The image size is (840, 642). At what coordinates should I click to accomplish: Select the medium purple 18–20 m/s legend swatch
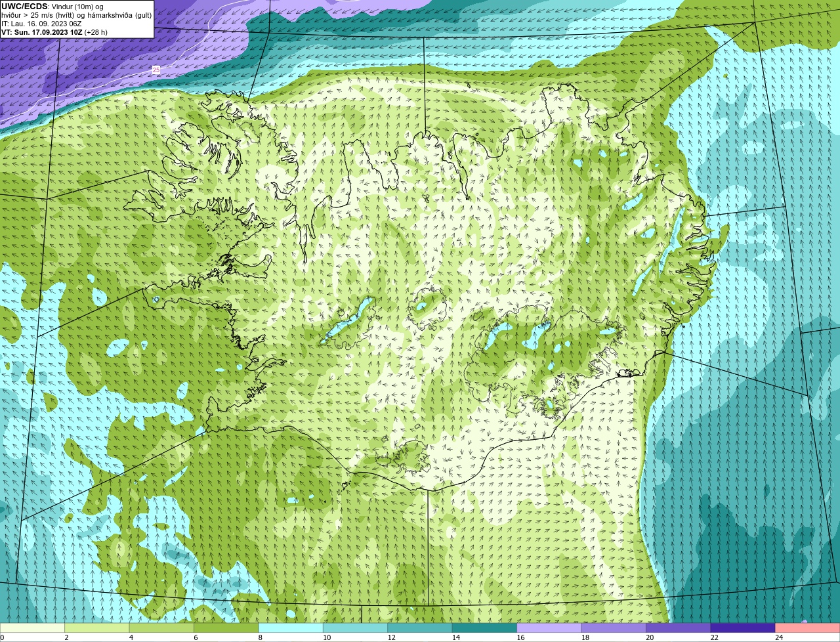(x=614, y=628)
